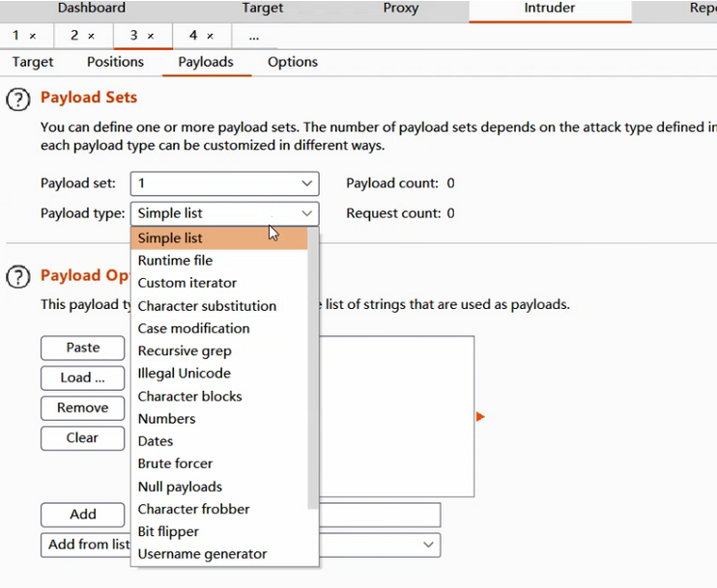Expand the Add from list dropdown arrow
Viewport: 717px width, 588px height.
pos(428,545)
